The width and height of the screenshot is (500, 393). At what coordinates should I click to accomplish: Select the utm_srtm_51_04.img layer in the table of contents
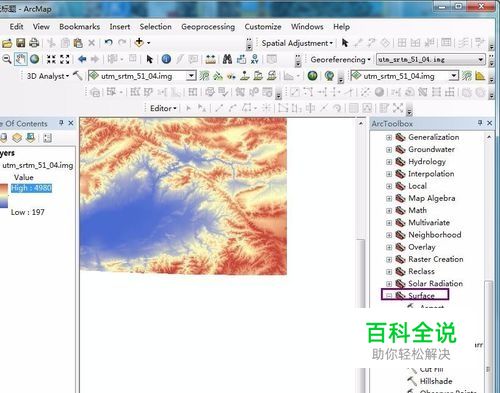click(38, 165)
